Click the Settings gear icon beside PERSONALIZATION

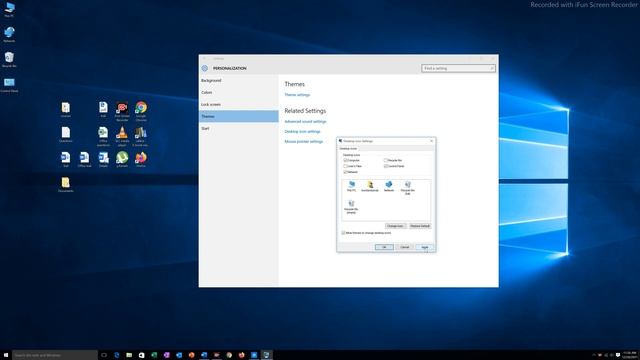205,68
